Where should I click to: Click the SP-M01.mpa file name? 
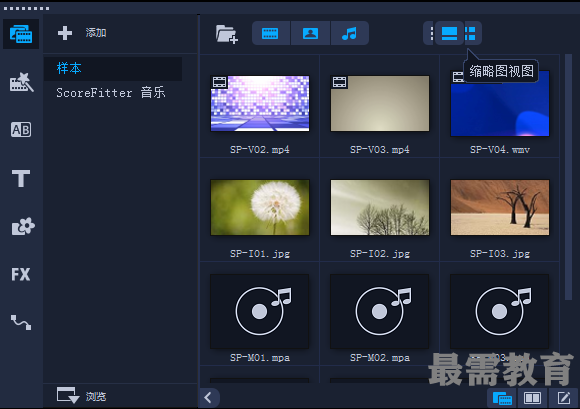(x=260, y=358)
